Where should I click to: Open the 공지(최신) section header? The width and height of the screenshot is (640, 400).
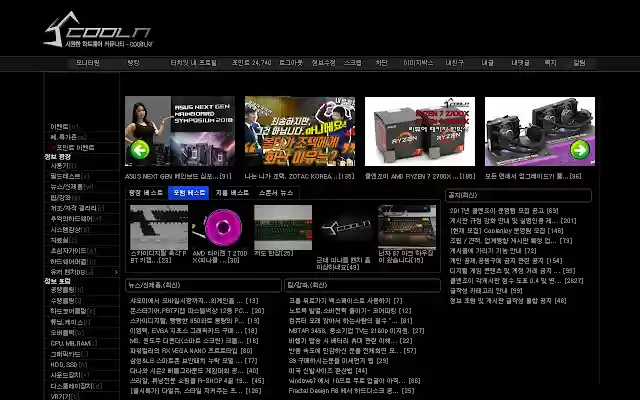(518, 195)
